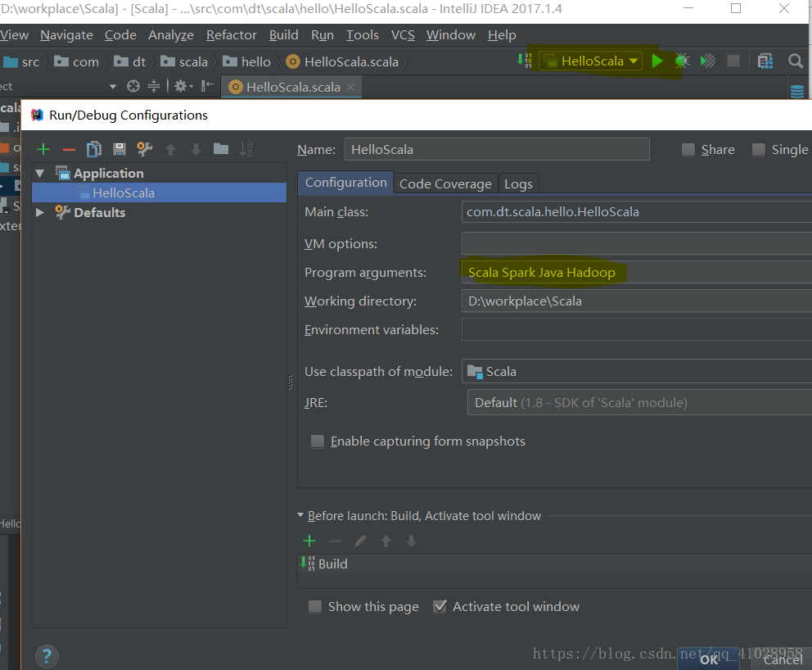Viewport: 812px width, 670px height.
Task: Close the HelloScala.scala editor tab
Action: 351,87
